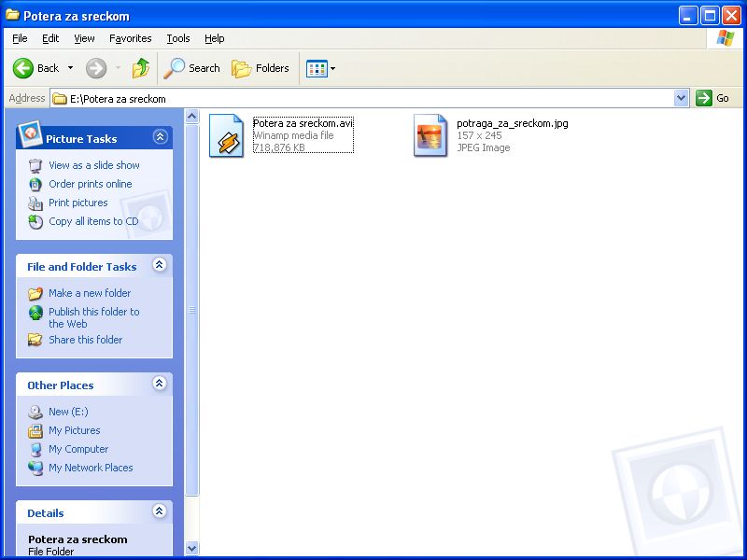Click Copy all items to CD link
747x560 pixels.
[x=93, y=221]
